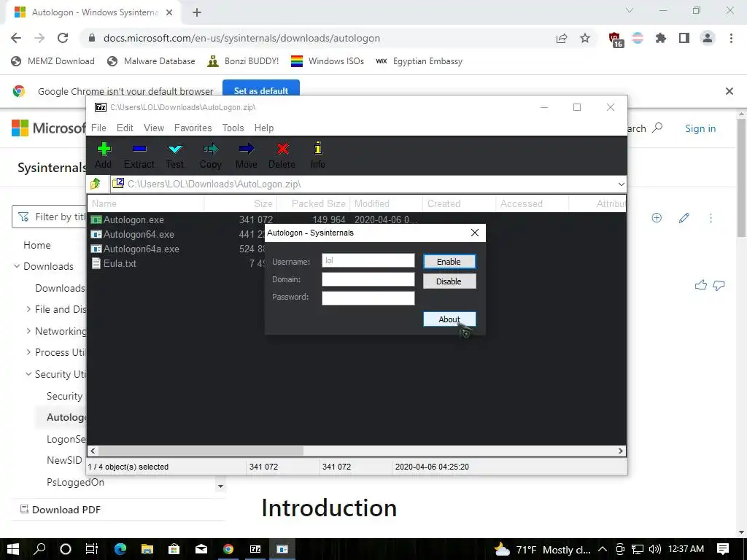The width and height of the screenshot is (747, 560).
Task: Click Enable in the Autologon dialog
Action: [x=449, y=262]
